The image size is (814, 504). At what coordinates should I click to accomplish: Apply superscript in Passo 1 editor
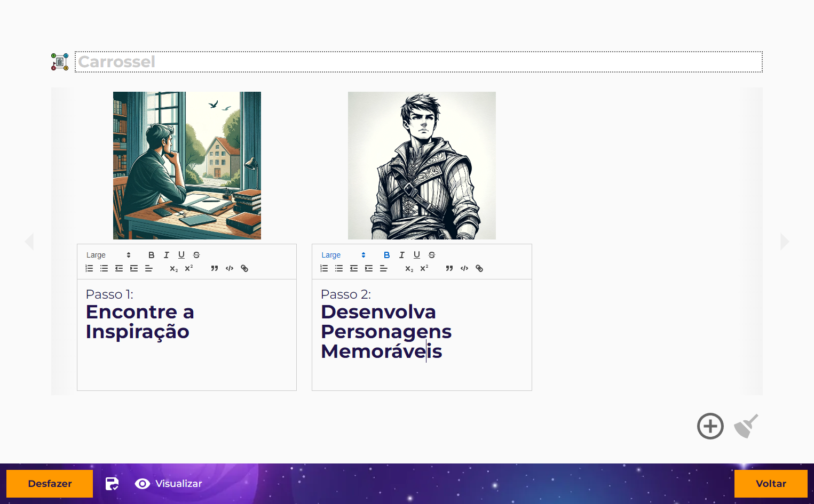[189, 268]
